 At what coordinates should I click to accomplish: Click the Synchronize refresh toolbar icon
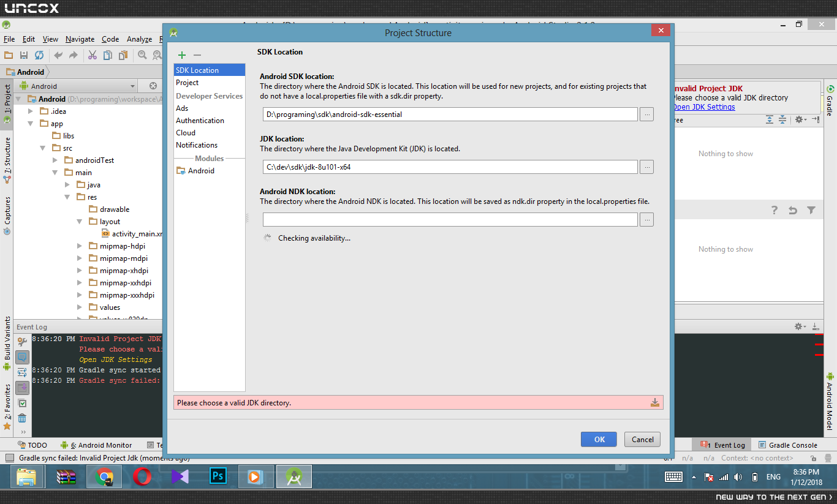click(x=39, y=55)
